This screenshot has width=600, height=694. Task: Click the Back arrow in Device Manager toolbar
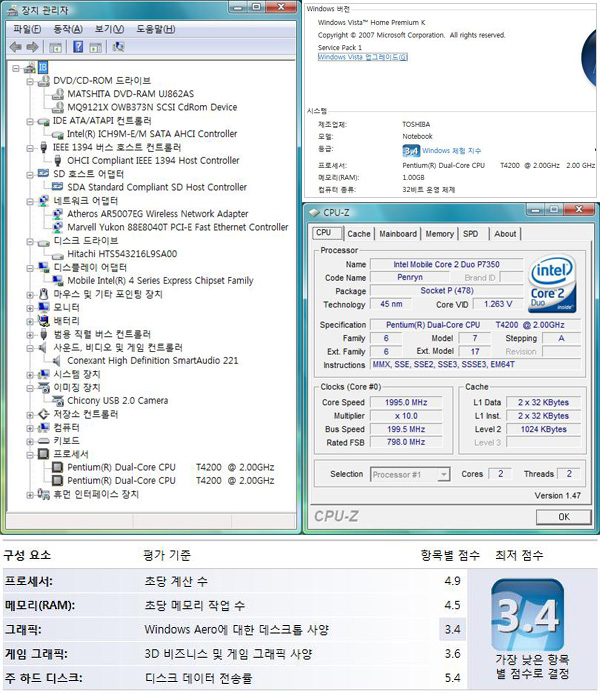tap(15, 46)
